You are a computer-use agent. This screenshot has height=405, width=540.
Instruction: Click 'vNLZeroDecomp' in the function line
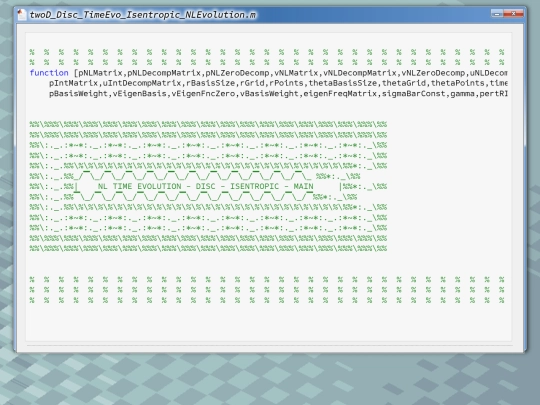pos(433,73)
